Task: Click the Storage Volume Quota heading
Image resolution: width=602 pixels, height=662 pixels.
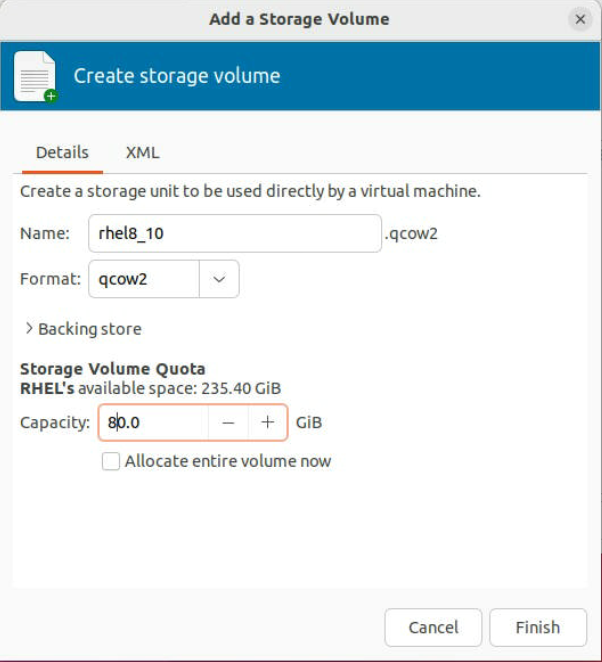Action: click(x=112, y=369)
